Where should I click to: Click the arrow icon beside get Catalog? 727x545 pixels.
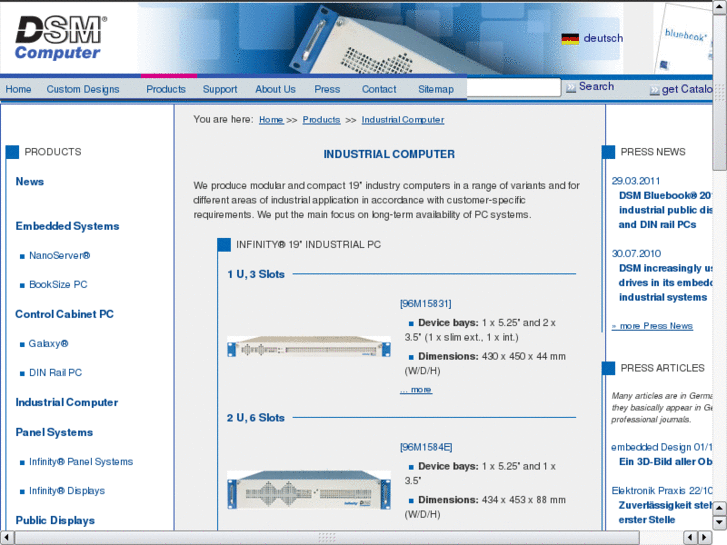coord(654,90)
